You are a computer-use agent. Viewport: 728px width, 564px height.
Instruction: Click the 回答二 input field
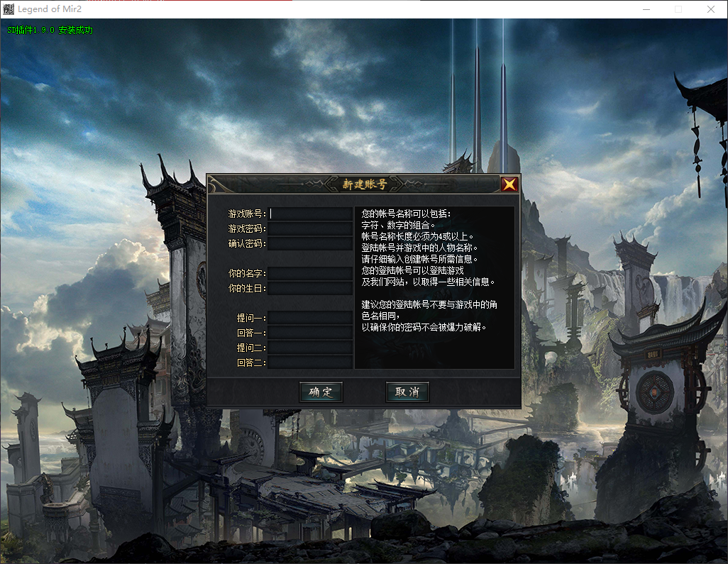[309, 362]
